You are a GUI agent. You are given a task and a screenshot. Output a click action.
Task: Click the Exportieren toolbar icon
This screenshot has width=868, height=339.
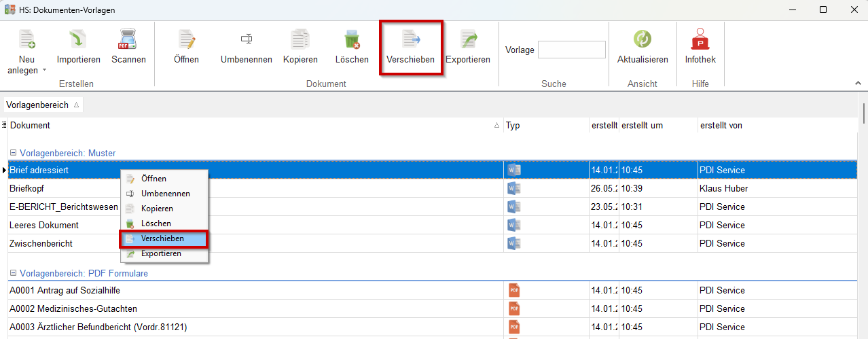coord(468,39)
